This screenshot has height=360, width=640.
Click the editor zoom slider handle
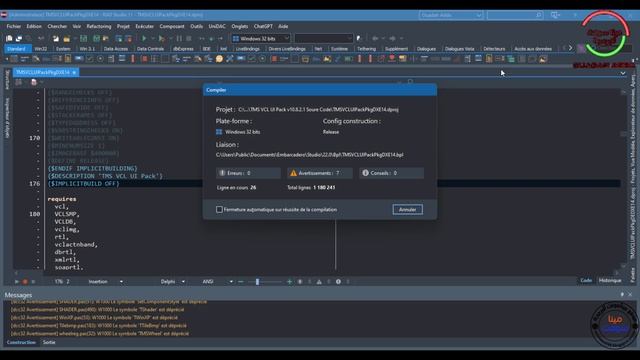[258, 282]
